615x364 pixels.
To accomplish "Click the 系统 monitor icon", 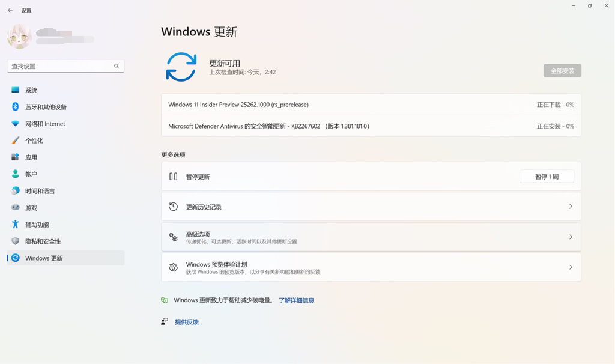I will pyautogui.click(x=15, y=90).
